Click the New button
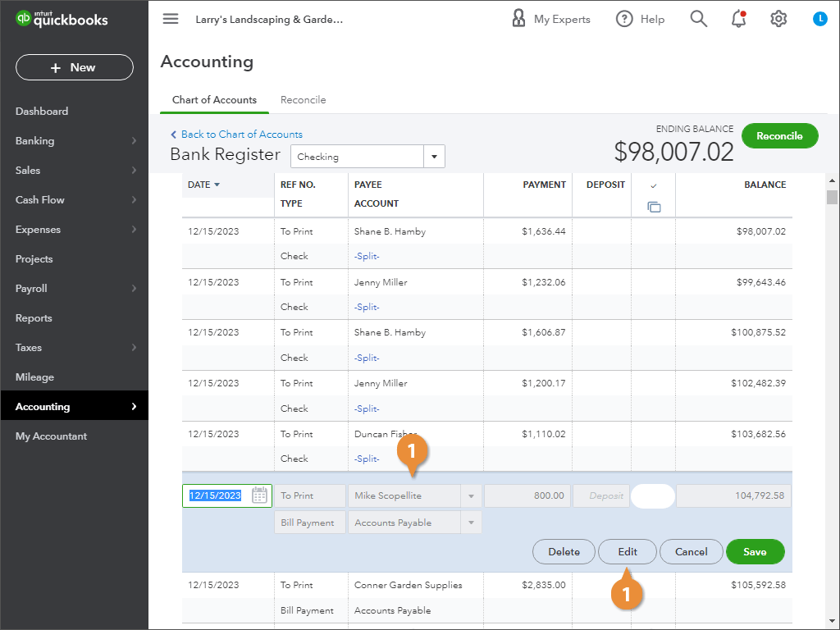This screenshot has height=630, width=840. [75, 67]
